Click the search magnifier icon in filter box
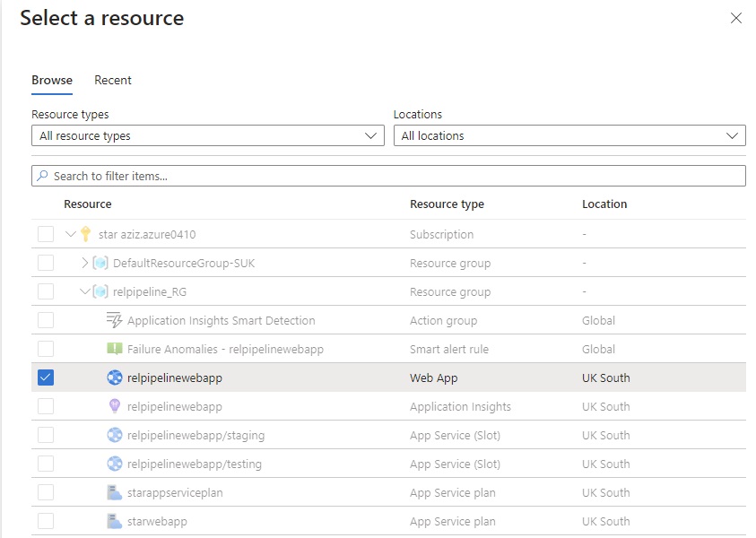The image size is (756, 538). (42, 176)
